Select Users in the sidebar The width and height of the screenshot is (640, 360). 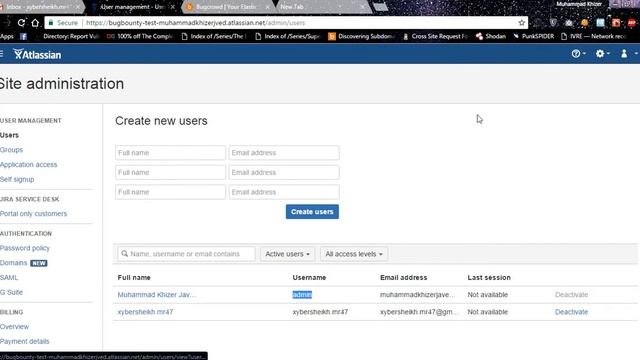[x=9, y=135]
